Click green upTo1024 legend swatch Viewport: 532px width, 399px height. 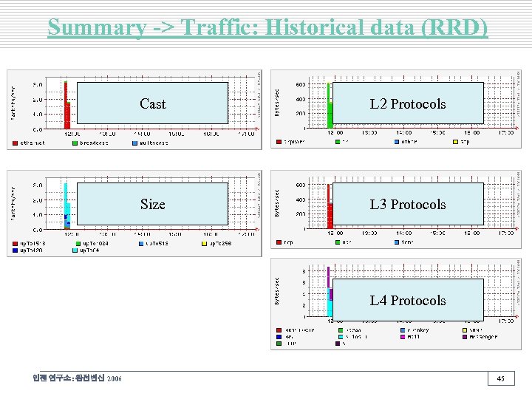(78, 244)
